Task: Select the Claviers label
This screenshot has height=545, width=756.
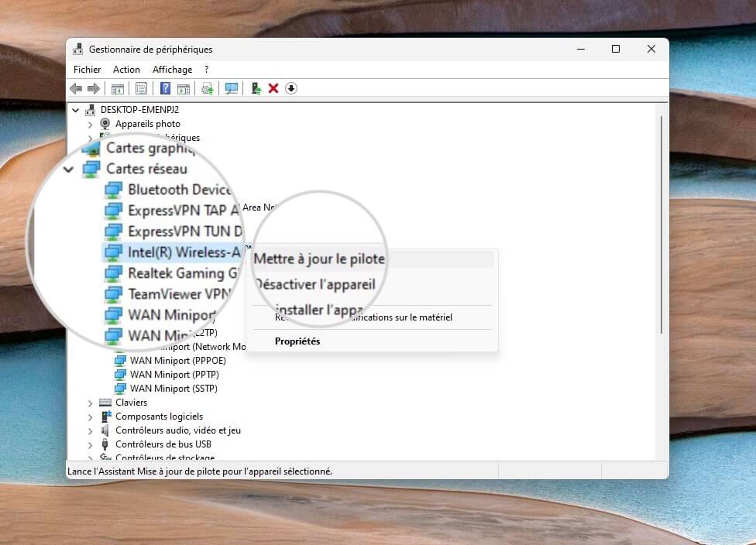Action: tap(131, 403)
